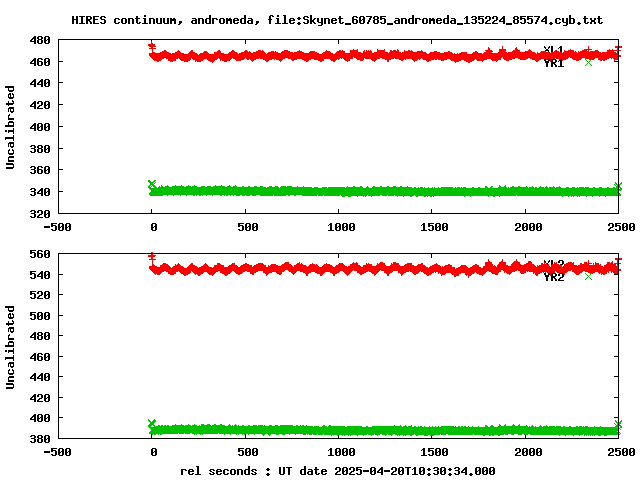The height and width of the screenshot is (480, 640).
Task: Click the 460 tick label of the upper plot
Action: click(40, 62)
